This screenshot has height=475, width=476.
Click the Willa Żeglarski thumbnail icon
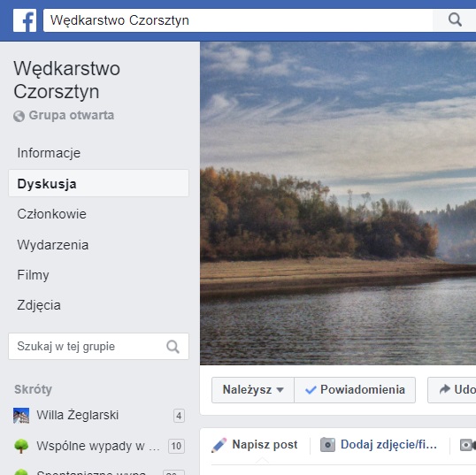tap(21, 416)
